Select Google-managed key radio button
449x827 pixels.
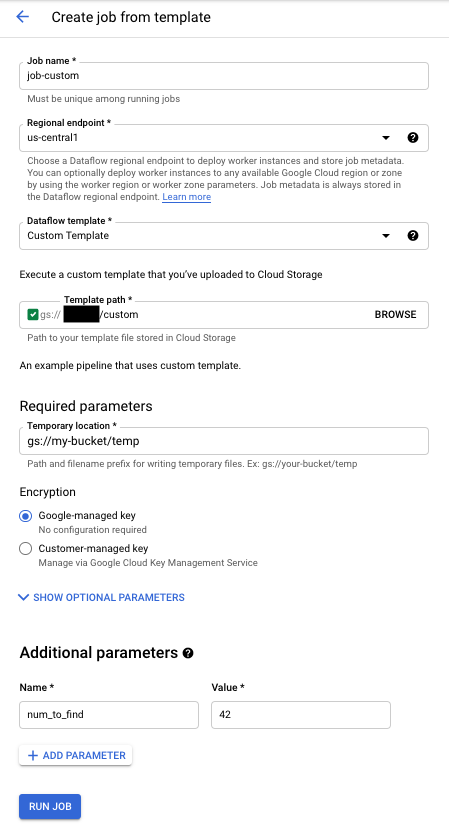[25, 516]
